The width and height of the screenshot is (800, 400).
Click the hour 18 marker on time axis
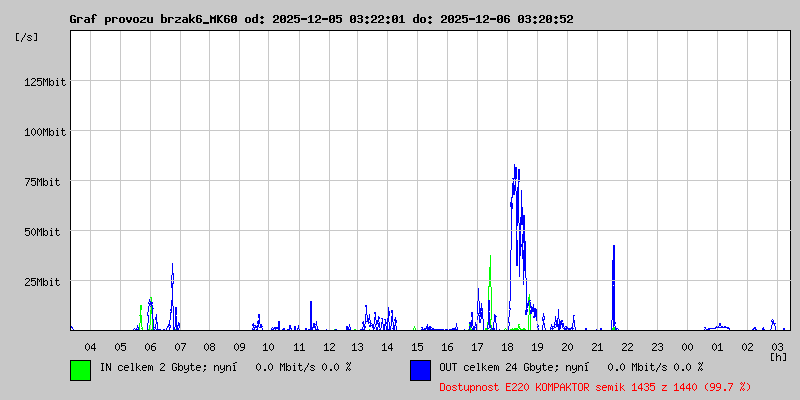tap(508, 347)
